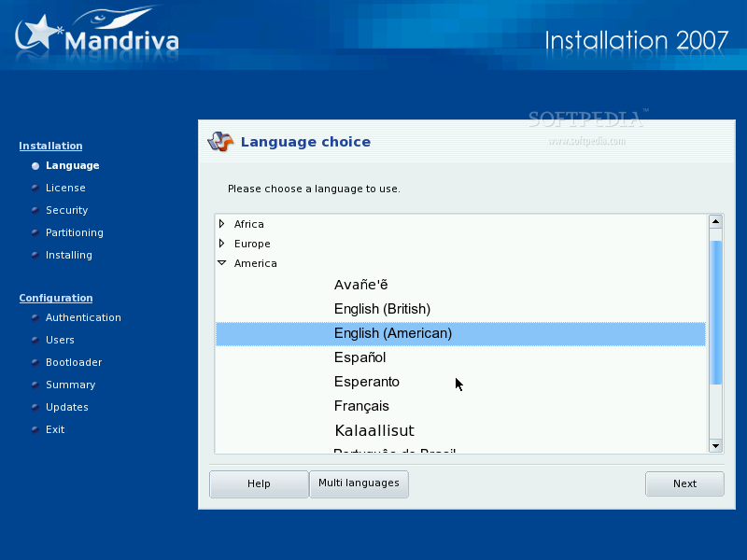Click the Language choice flag icon
The width and height of the screenshot is (747, 560).
pyautogui.click(x=220, y=142)
